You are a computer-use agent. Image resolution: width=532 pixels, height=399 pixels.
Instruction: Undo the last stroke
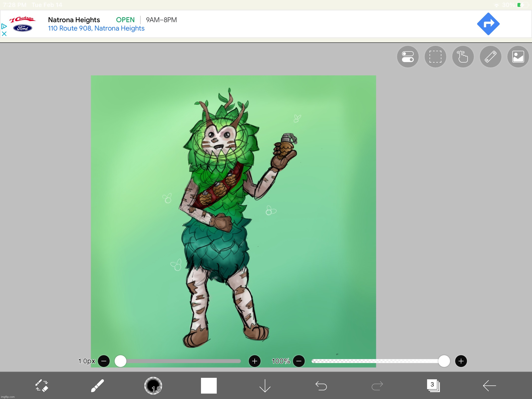pyautogui.click(x=321, y=386)
